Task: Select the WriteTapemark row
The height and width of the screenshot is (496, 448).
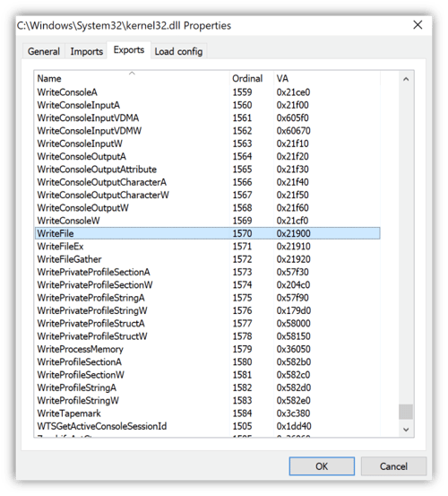Action: pyautogui.click(x=207, y=413)
